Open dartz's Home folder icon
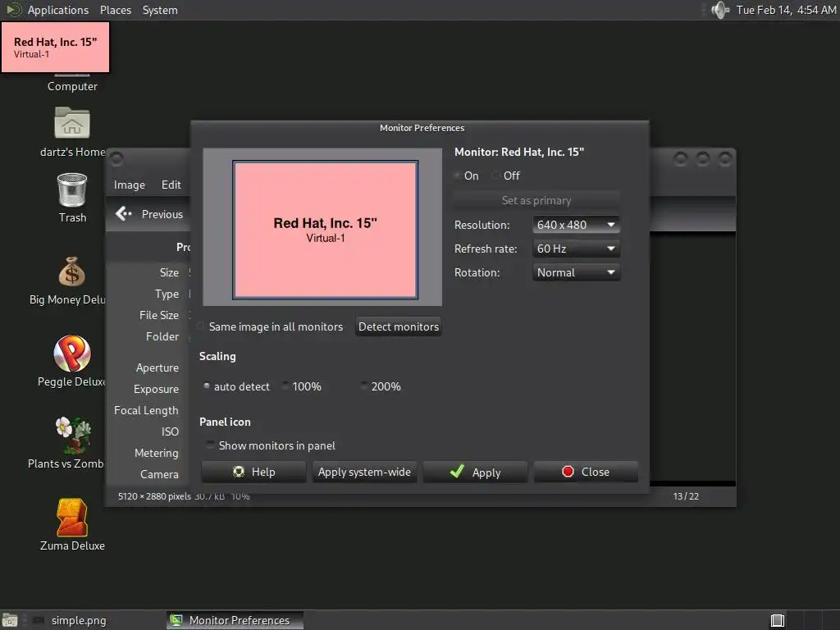The height and width of the screenshot is (630, 840). click(72, 123)
